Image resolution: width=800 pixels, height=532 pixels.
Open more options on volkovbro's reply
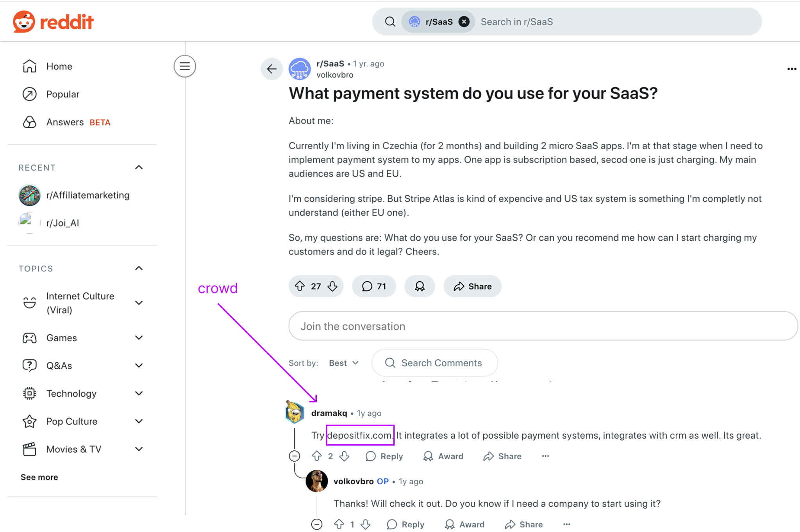(567, 525)
